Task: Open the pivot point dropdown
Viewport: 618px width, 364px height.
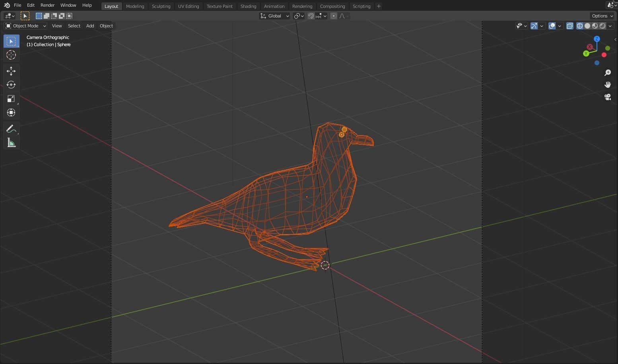Action: [299, 16]
